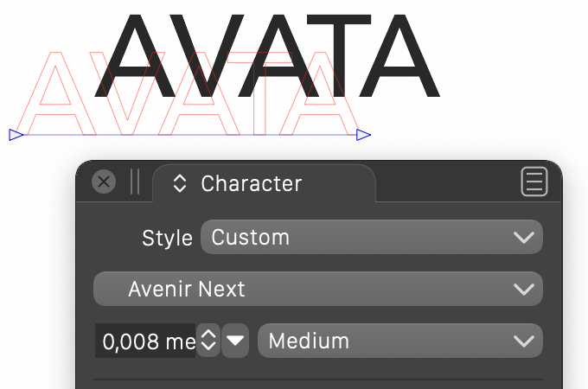Click the blue baseline under the outlined text
Viewport: 588px width, 389px height.
click(x=189, y=135)
